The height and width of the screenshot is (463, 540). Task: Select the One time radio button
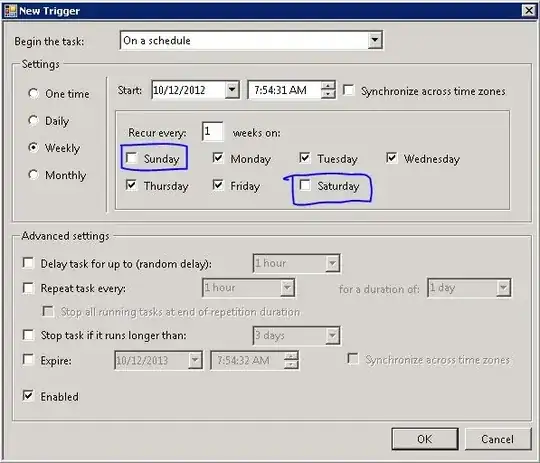(33, 94)
